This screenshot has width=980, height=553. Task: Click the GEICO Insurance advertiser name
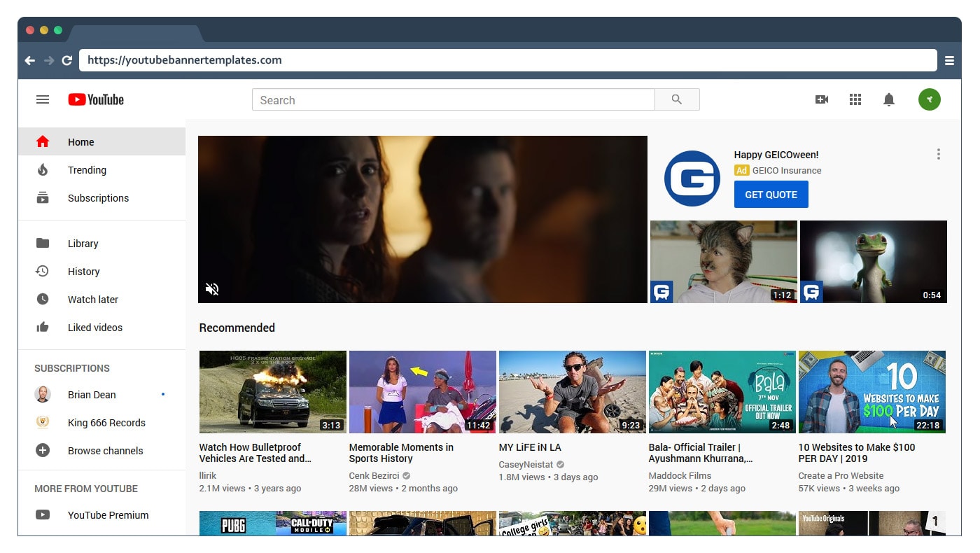787,170
